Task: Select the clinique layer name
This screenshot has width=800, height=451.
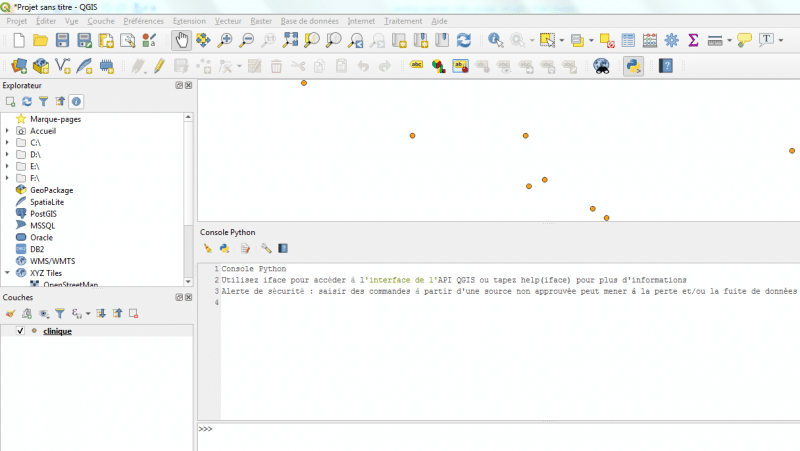Action: click(x=57, y=331)
